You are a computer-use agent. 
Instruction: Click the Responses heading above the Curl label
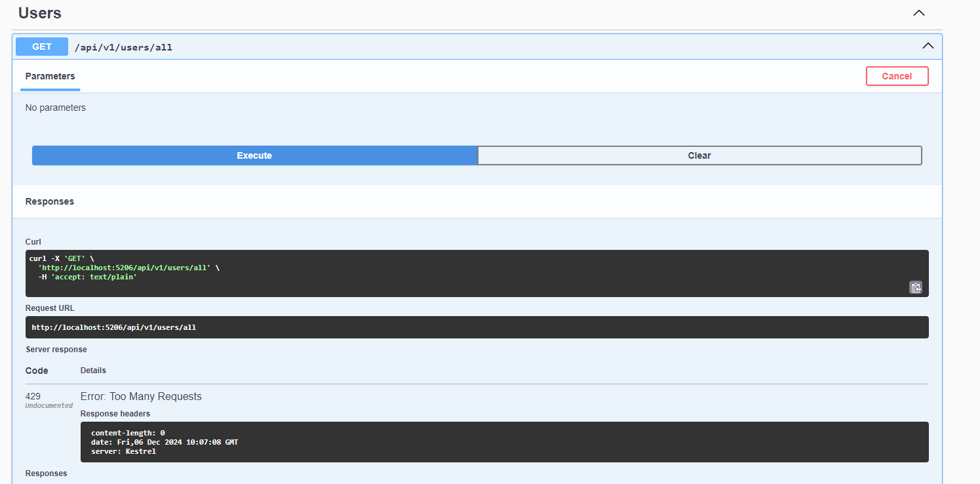point(50,201)
